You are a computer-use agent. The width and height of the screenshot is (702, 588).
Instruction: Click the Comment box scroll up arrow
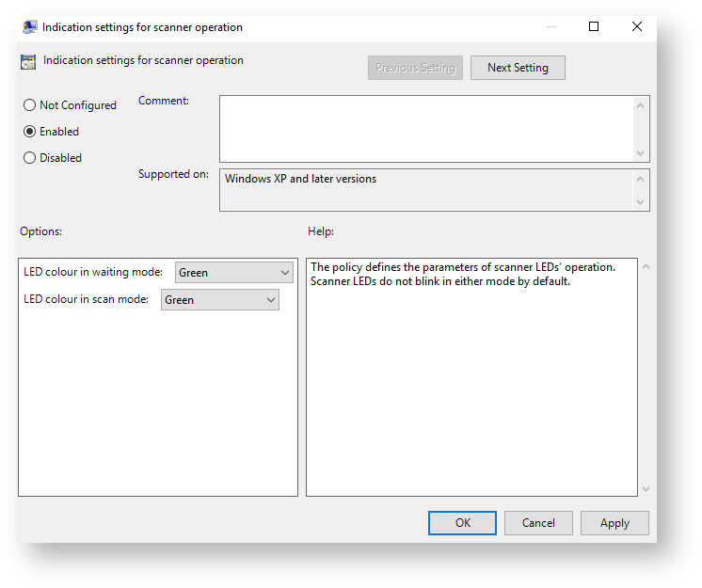tap(642, 104)
